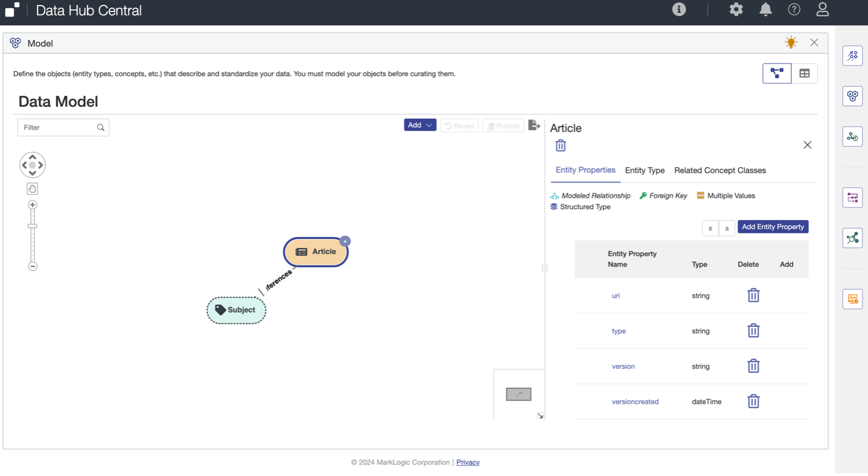Open the notifications bell icon

(x=765, y=10)
